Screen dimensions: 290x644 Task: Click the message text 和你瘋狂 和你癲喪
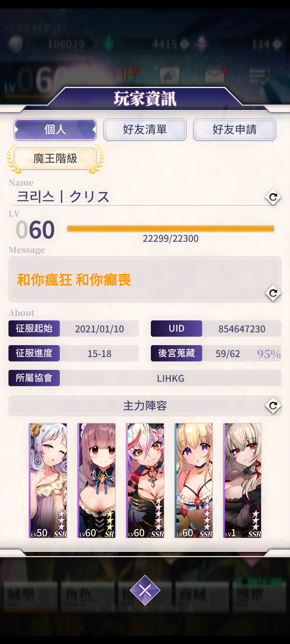pos(74,280)
